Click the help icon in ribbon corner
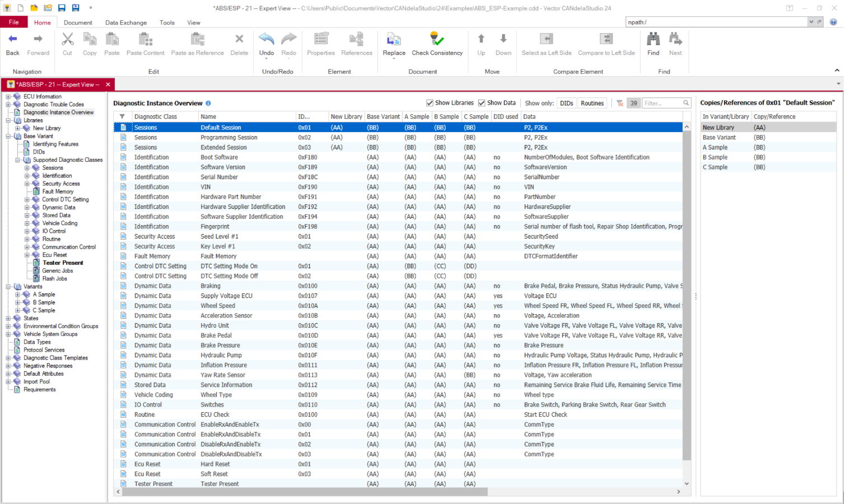Image resolution: width=844 pixels, height=504 pixels. point(833,22)
